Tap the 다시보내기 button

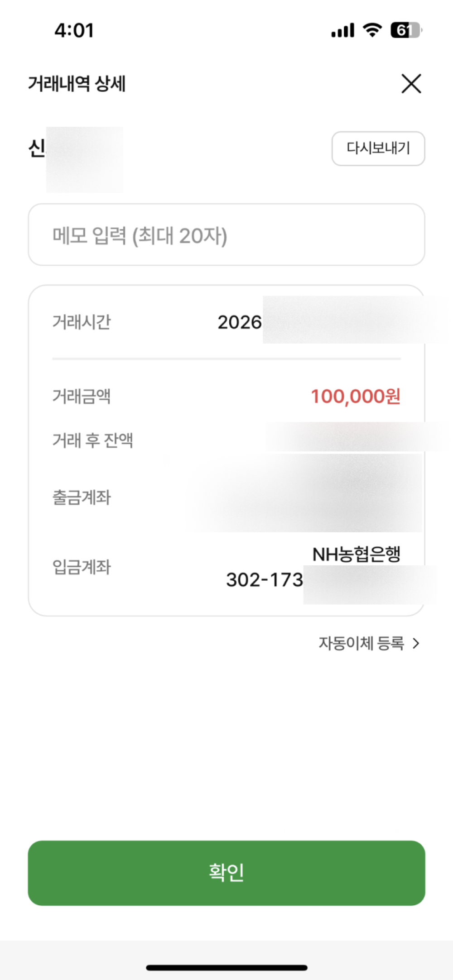click(378, 148)
